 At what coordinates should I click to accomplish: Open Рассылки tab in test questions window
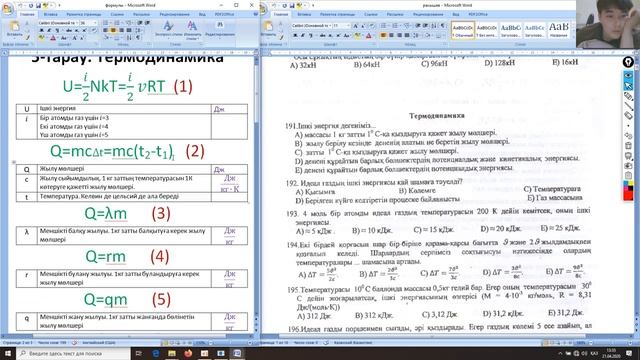(395, 14)
